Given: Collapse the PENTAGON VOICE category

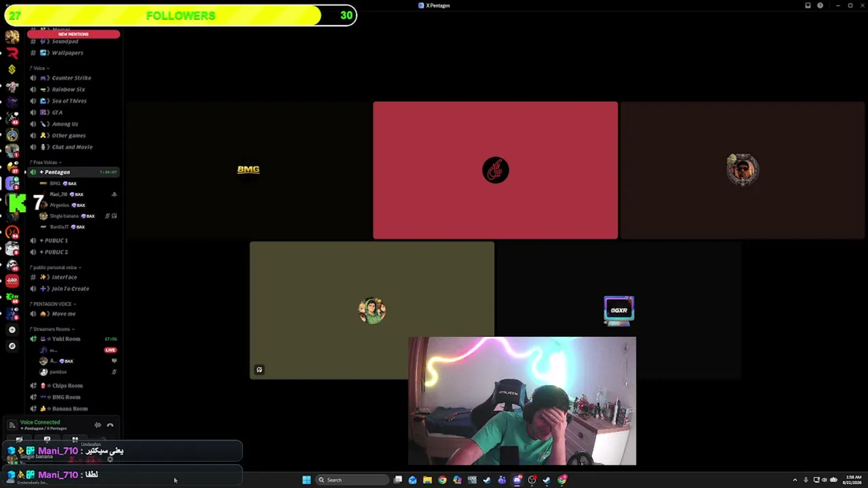Looking at the screenshot, I should (52, 304).
